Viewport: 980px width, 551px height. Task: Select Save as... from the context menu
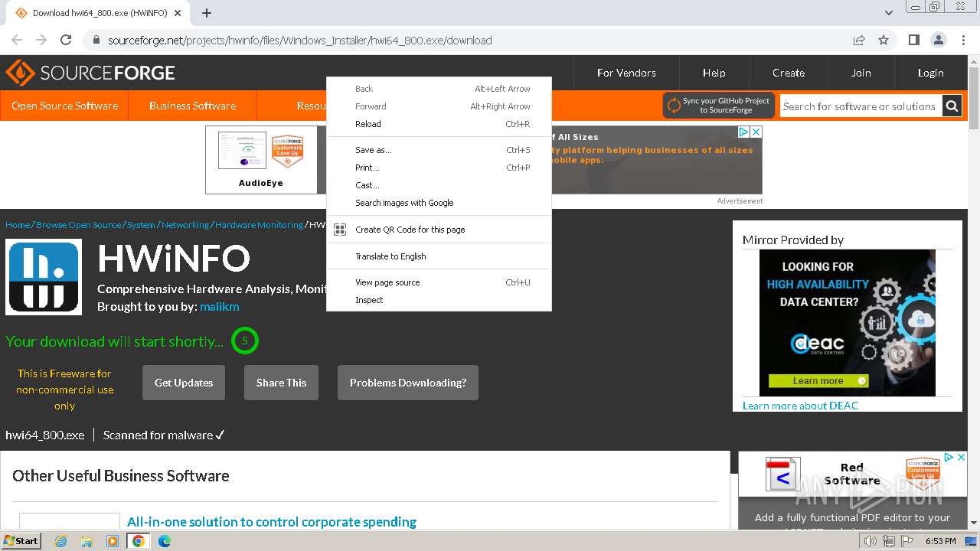[439, 150]
